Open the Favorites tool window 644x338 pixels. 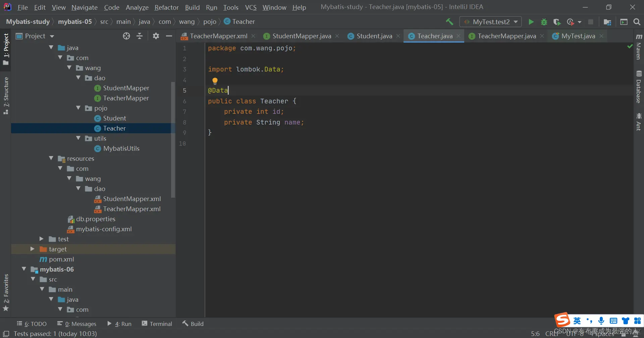[6, 292]
